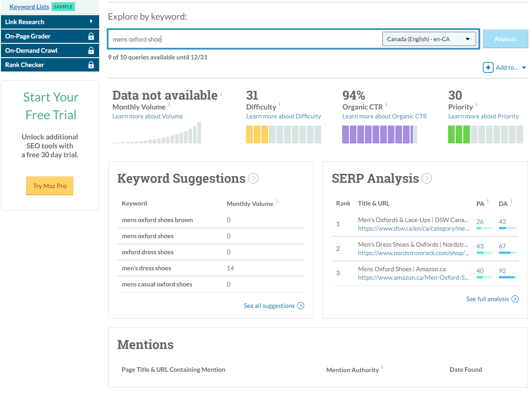Click the PA column info icon
Screen dimensions: 532x395
[488, 201]
